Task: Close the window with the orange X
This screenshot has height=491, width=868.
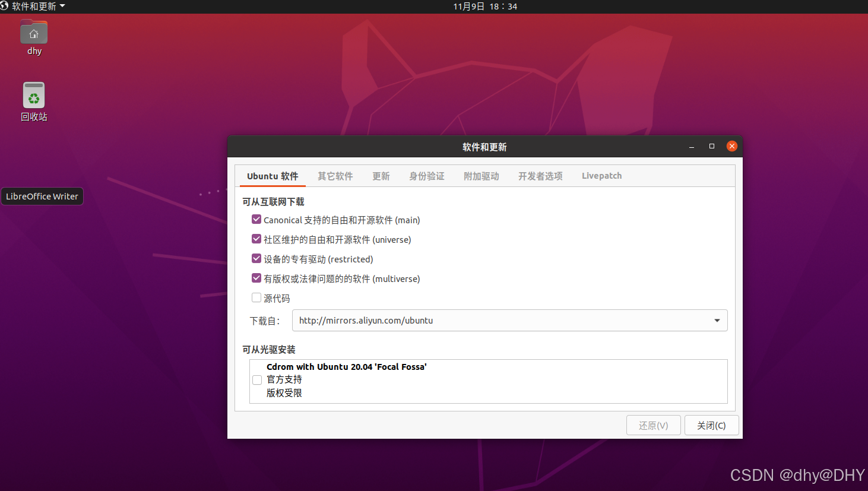Action: tap(732, 146)
